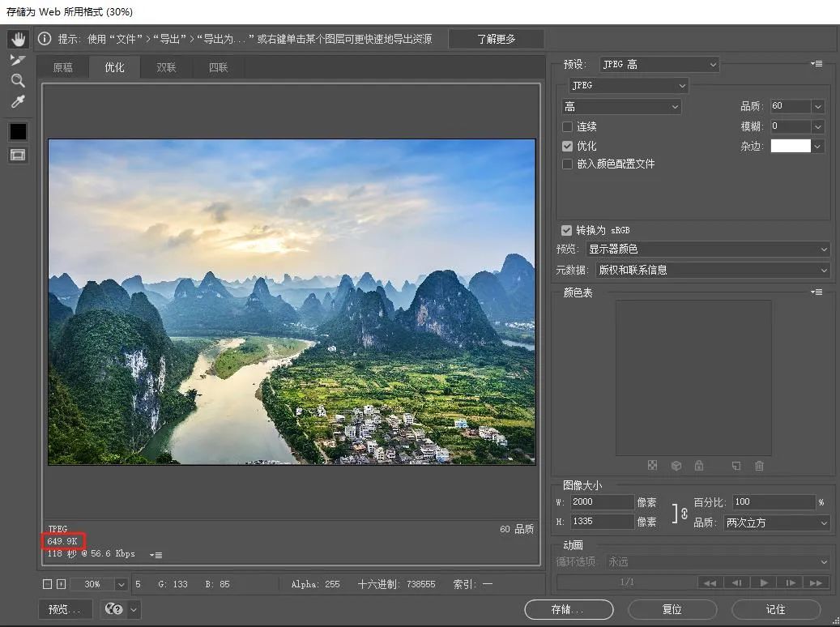Select the Hand tool
Image resolution: width=840 pixels, height=627 pixels.
tap(18, 39)
